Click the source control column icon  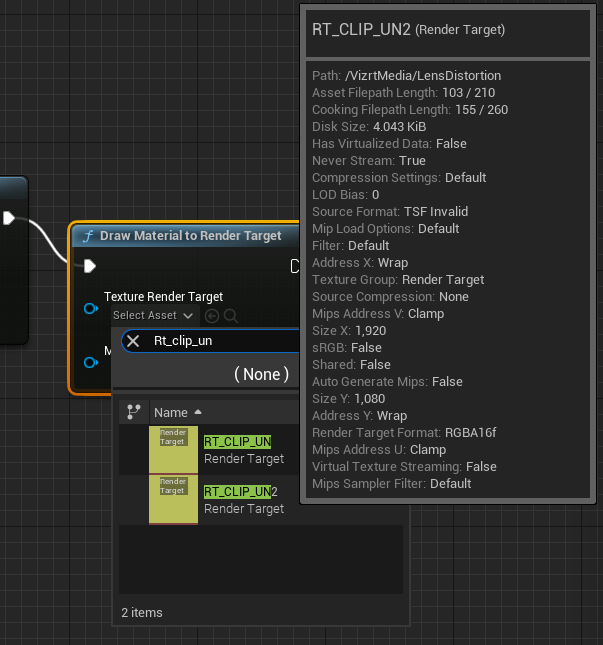133,412
